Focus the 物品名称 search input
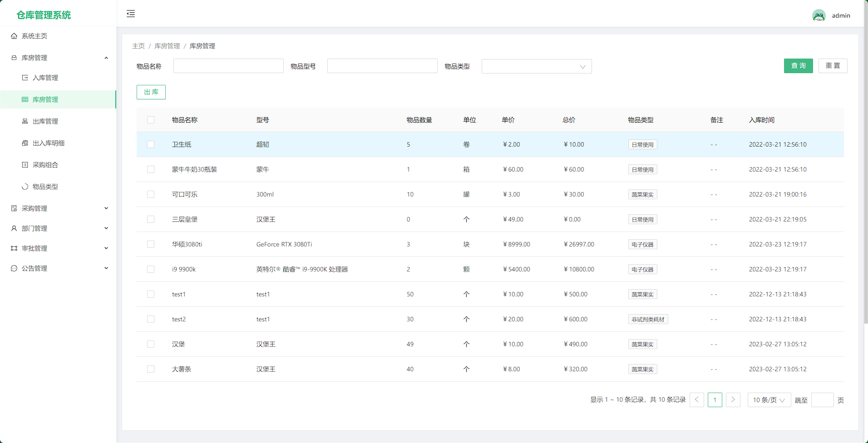Screen dimensions: 868x443 (228, 66)
